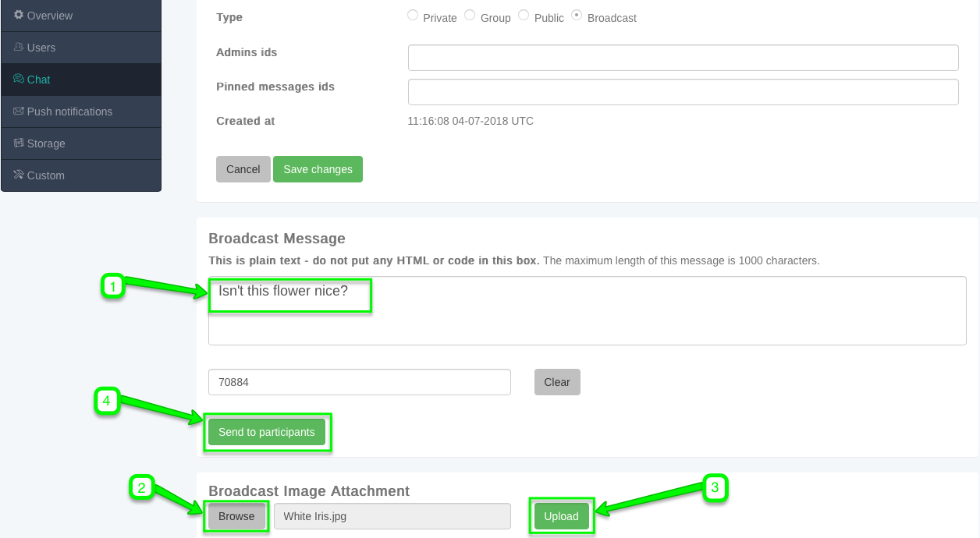Select the Group type radio button
This screenshot has width=980, height=538.
(x=470, y=16)
